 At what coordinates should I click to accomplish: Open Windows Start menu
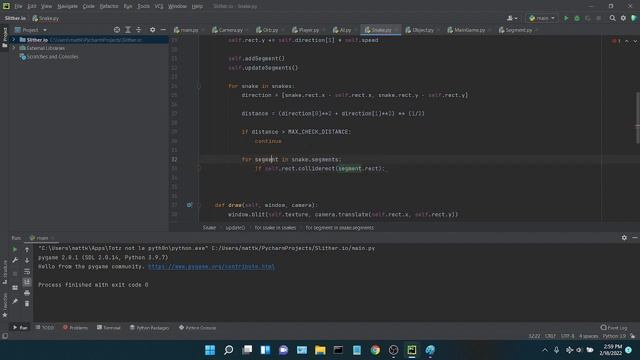click(x=210, y=350)
